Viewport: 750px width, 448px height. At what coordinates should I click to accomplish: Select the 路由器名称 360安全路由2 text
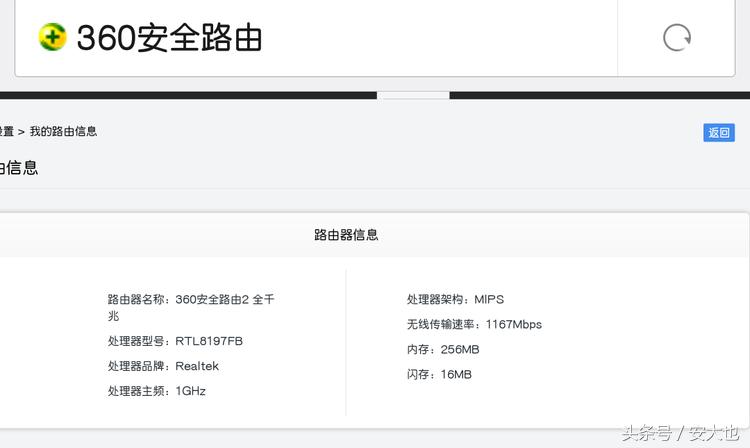[191, 307]
